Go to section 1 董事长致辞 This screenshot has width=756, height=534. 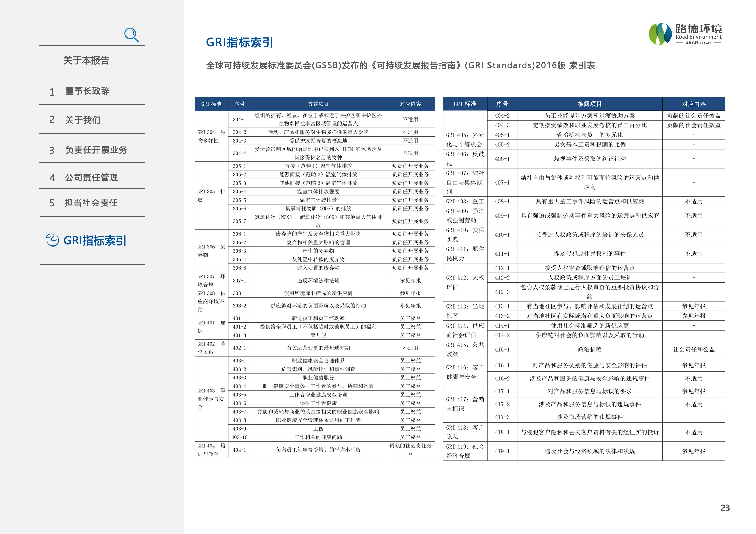[x=87, y=91]
